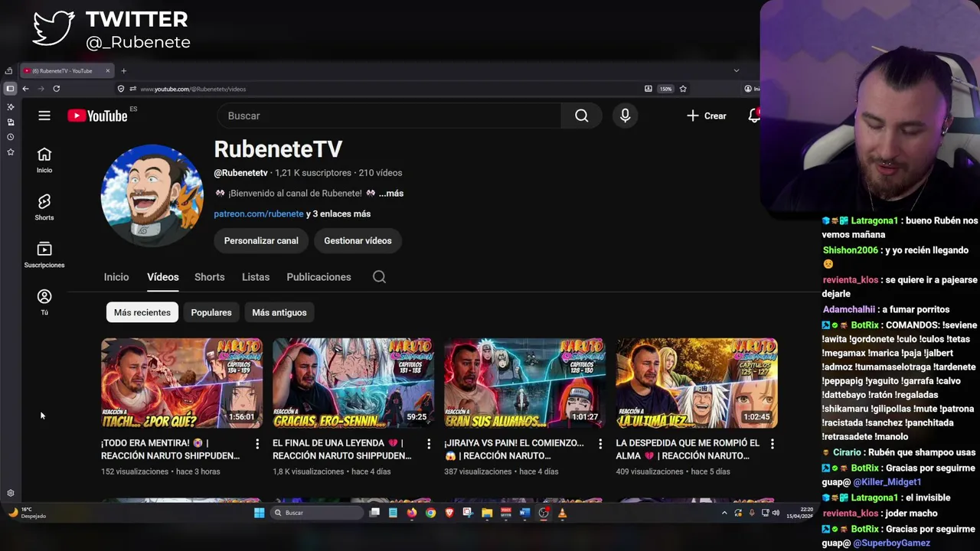Screen dimensions: 980x551
Task: Click the 'EL FINAL DE UNA LEYENDA' title
Action: (x=342, y=449)
